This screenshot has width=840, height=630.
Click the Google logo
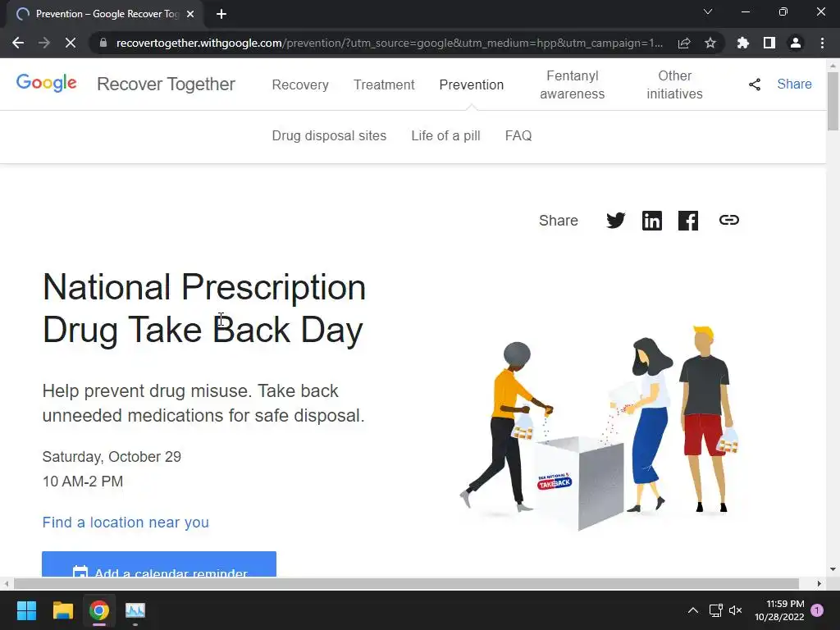(x=47, y=83)
